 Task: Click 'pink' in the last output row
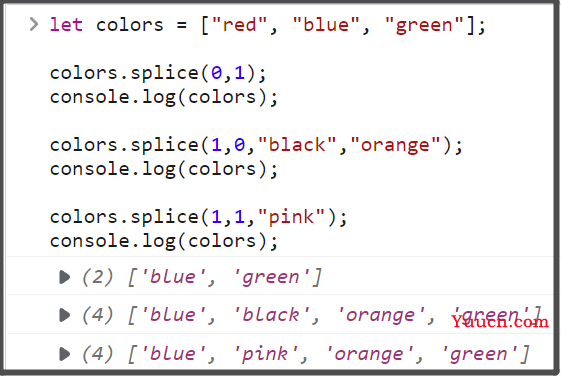(x=266, y=355)
